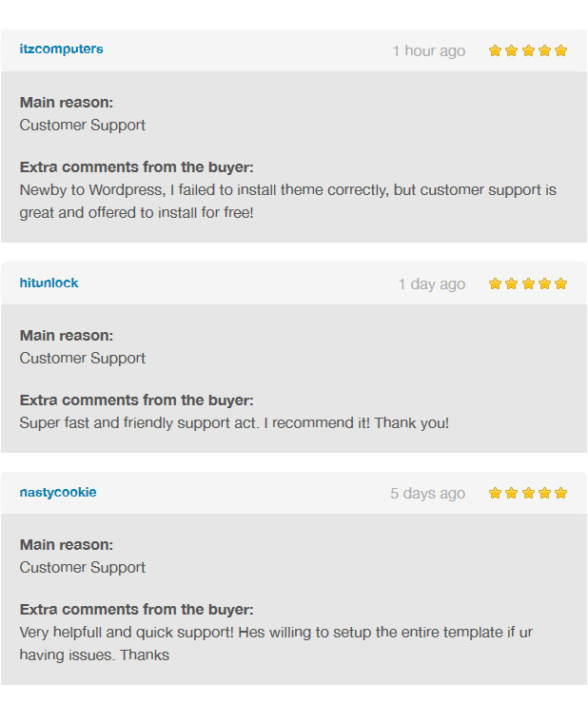Click the middle star in nastycookie's rating
The height and width of the screenshot is (723, 588).
pos(528,493)
